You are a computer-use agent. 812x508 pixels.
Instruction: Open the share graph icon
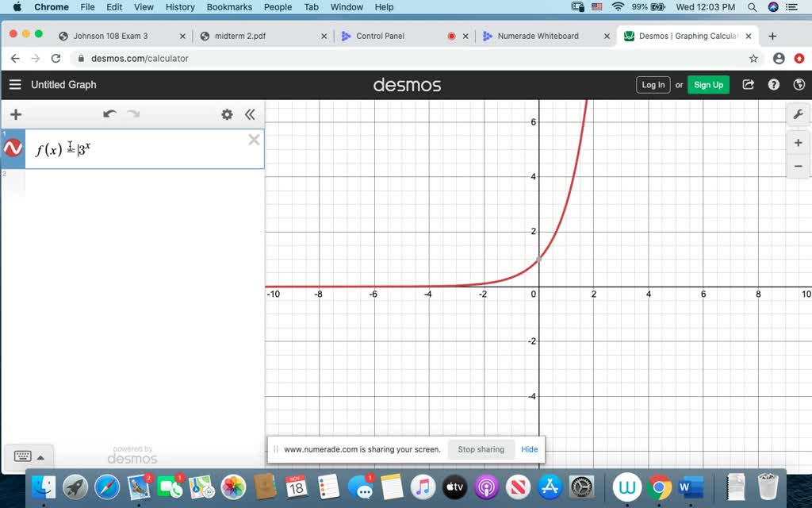pos(748,84)
